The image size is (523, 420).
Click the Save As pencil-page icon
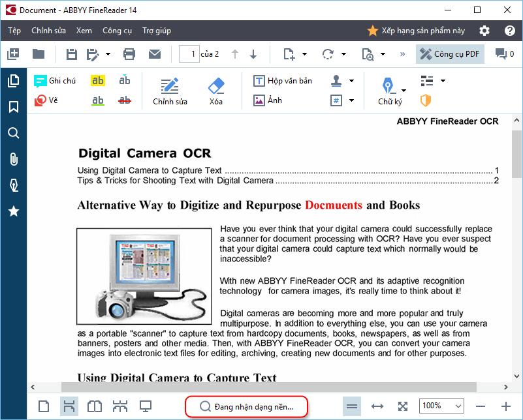93,54
